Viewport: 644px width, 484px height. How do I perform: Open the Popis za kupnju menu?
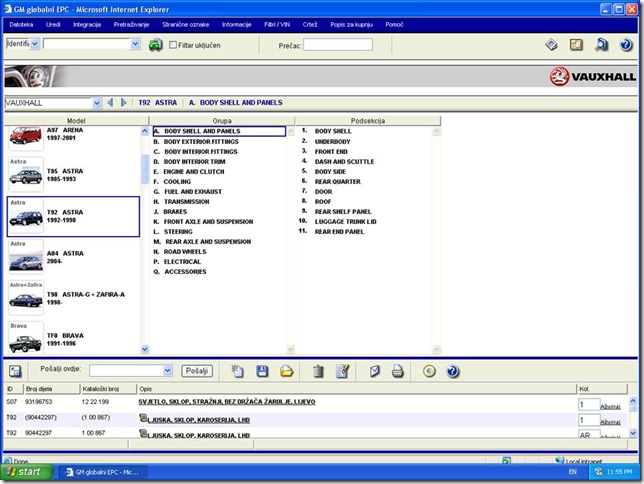pos(352,25)
